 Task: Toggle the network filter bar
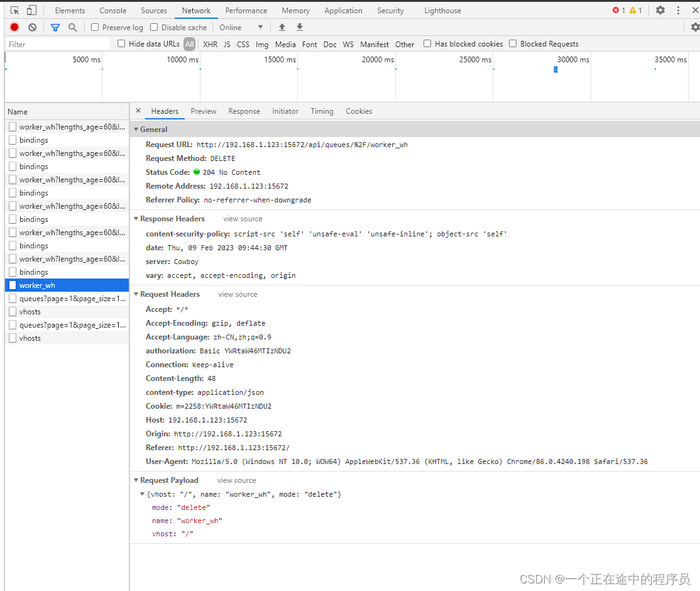55,28
